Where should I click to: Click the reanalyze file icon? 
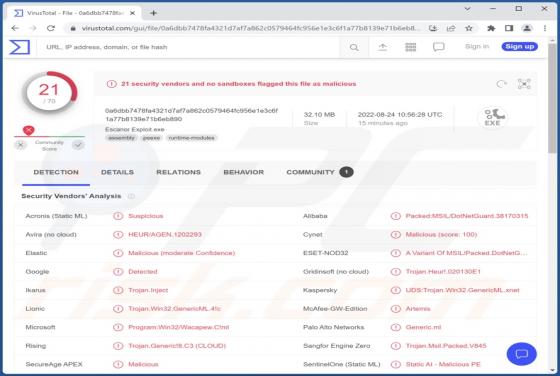[501, 84]
